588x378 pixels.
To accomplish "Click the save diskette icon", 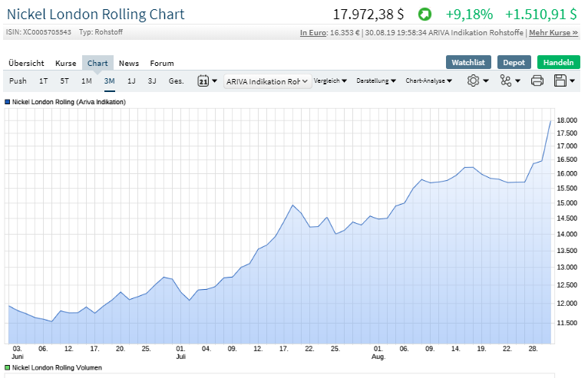I will click(x=564, y=81).
